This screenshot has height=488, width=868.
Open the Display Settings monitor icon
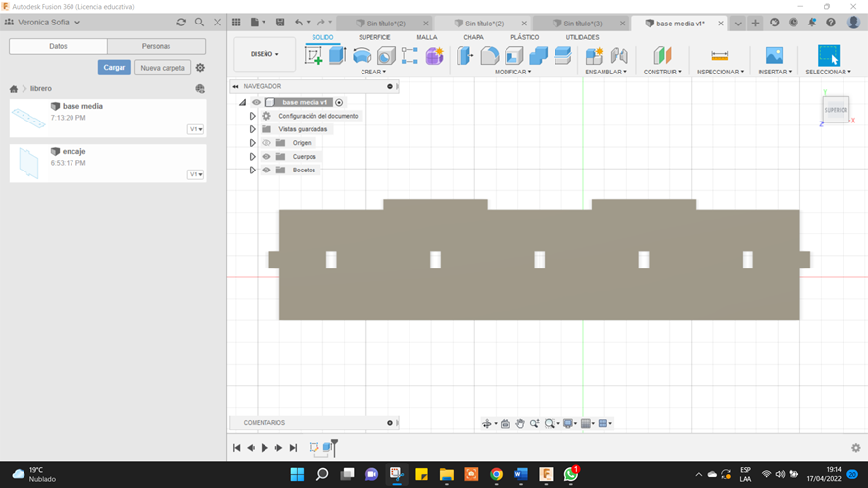coord(568,423)
